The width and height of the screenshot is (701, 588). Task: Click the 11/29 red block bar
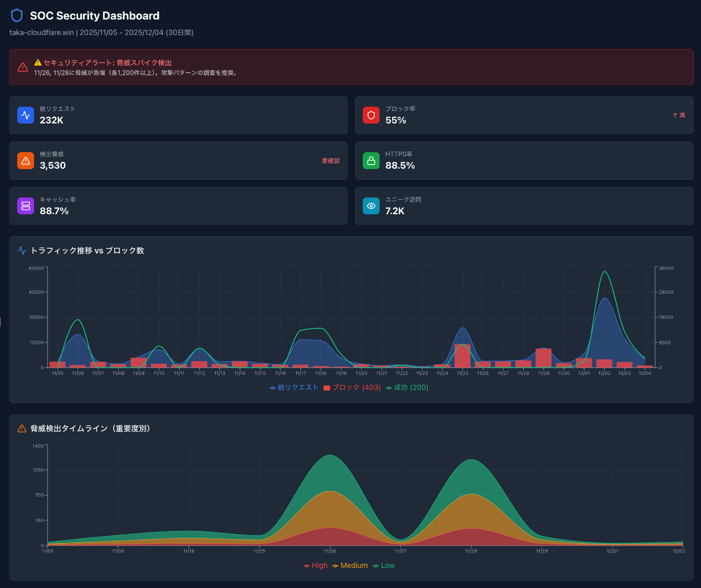point(543,358)
